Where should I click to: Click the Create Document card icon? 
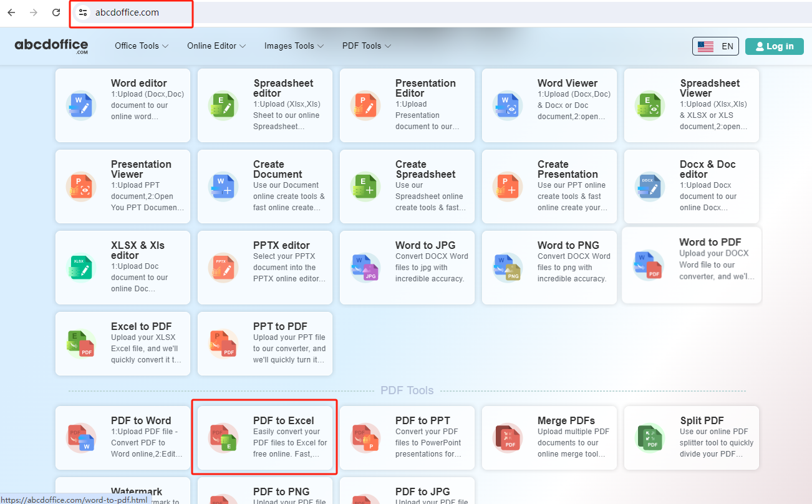click(x=223, y=187)
